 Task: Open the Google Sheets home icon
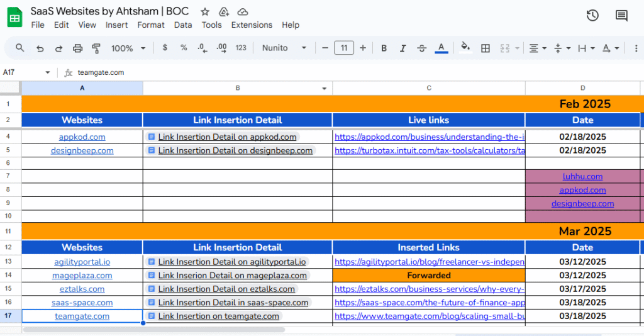15,17
